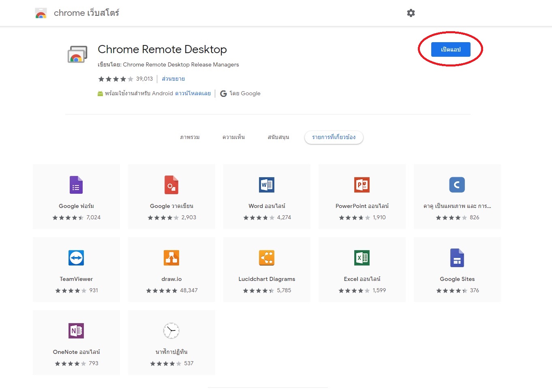Viewport: 552px width, 392px height.
Task: Click the Word ออนไลน์ title
Action: (267, 206)
